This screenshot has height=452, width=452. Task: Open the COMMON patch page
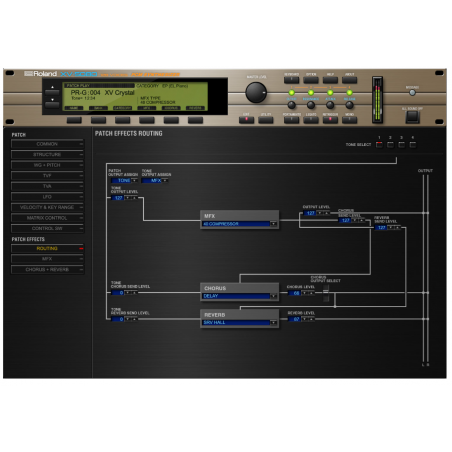pyautogui.click(x=47, y=144)
